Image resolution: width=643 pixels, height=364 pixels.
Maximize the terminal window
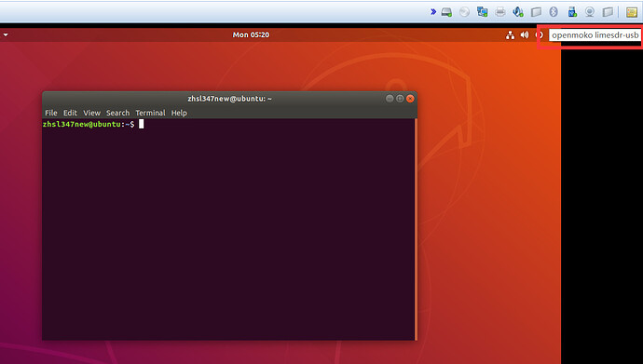click(400, 99)
